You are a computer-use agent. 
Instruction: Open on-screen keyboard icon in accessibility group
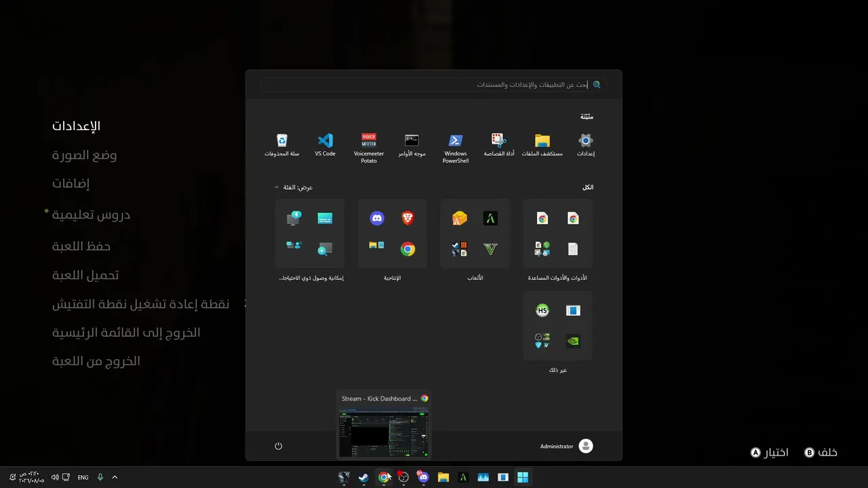point(325,218)
